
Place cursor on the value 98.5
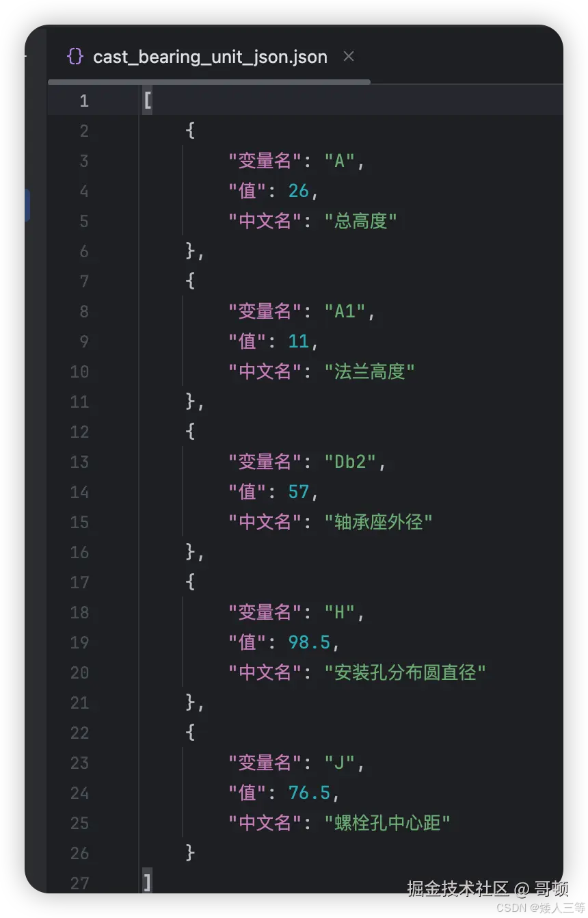(310, 642)
